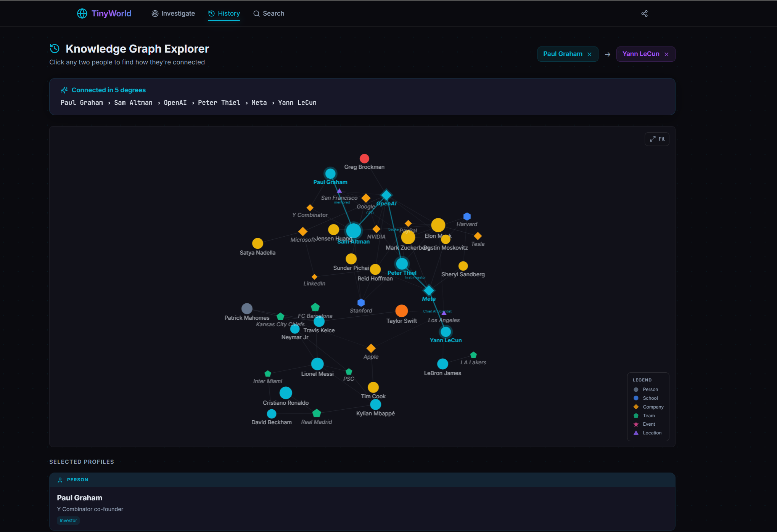This screenshot has height=532, width=777.
Task: Select the Y Combinator diamond node
Action: [x=310, y=208]
